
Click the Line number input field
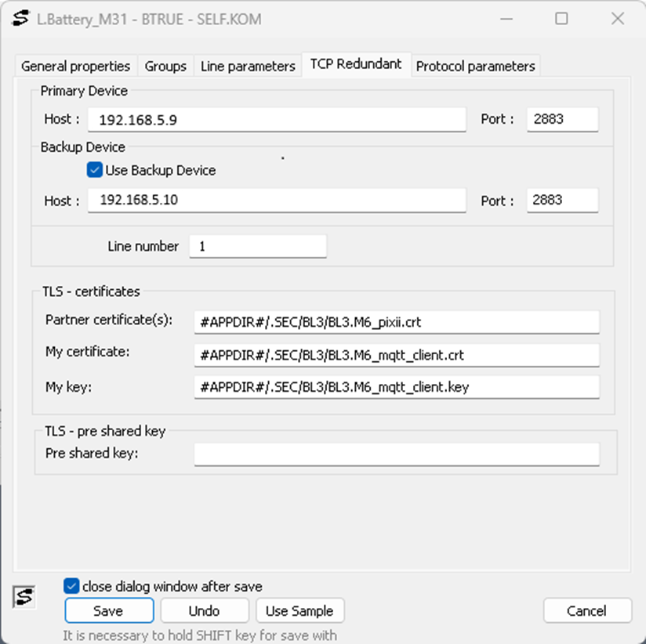coord(258,246)
